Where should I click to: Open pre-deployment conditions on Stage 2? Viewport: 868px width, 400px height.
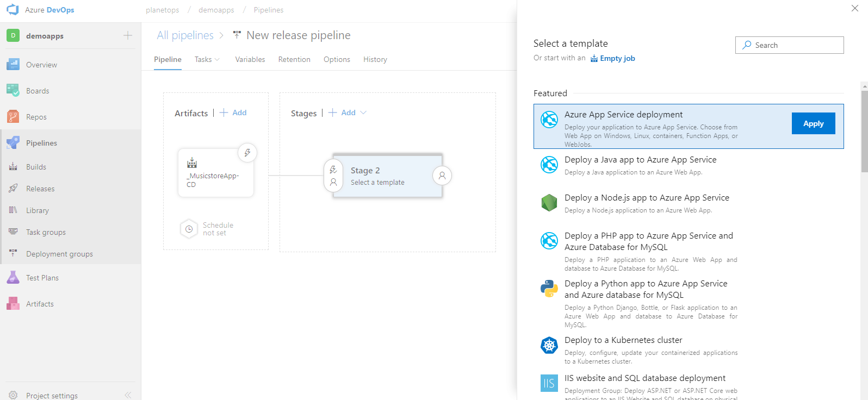click(333, 176)
